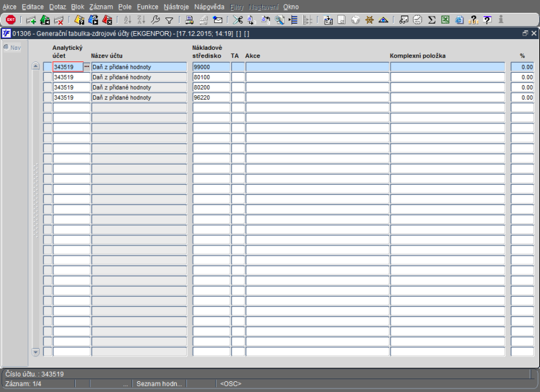
Task: Click the calendar table icon
Action: tap(328, 20)
